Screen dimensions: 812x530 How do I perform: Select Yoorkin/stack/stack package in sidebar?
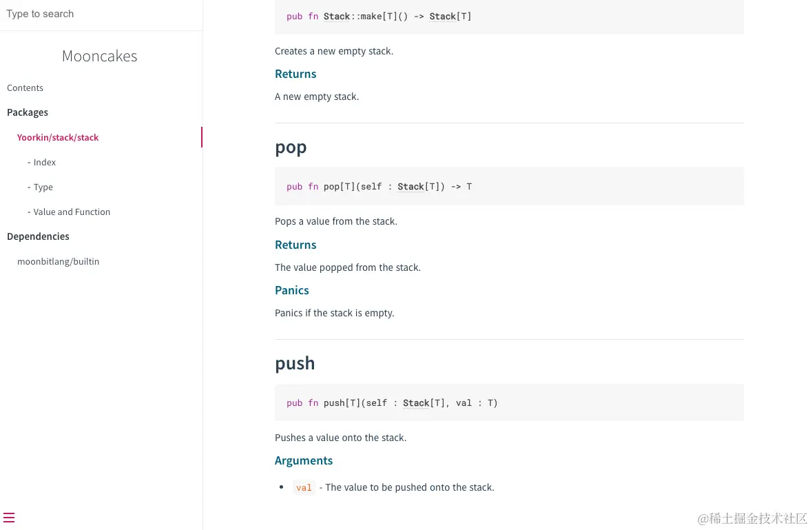click(x=58, y=137)
